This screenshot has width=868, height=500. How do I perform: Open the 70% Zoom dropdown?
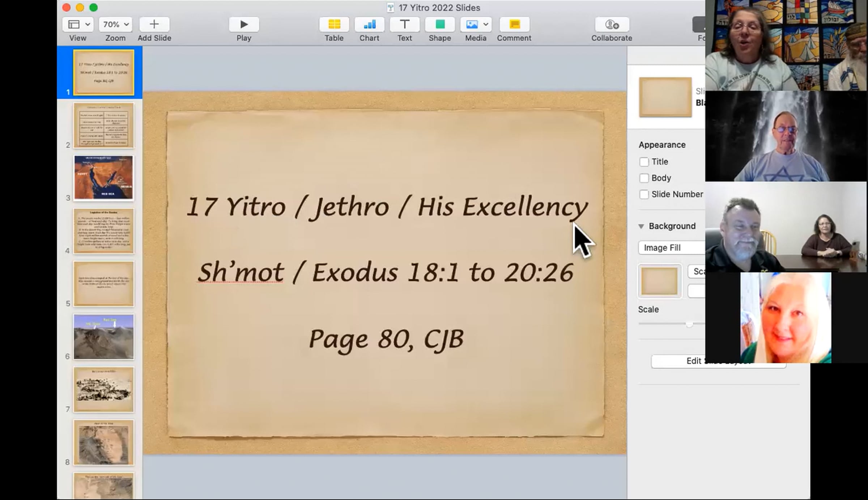pos(115,24)
